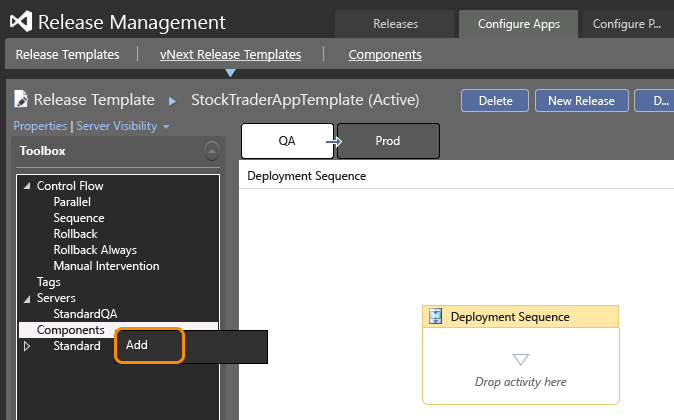Expand the Standard component node

tap(27, 346)
